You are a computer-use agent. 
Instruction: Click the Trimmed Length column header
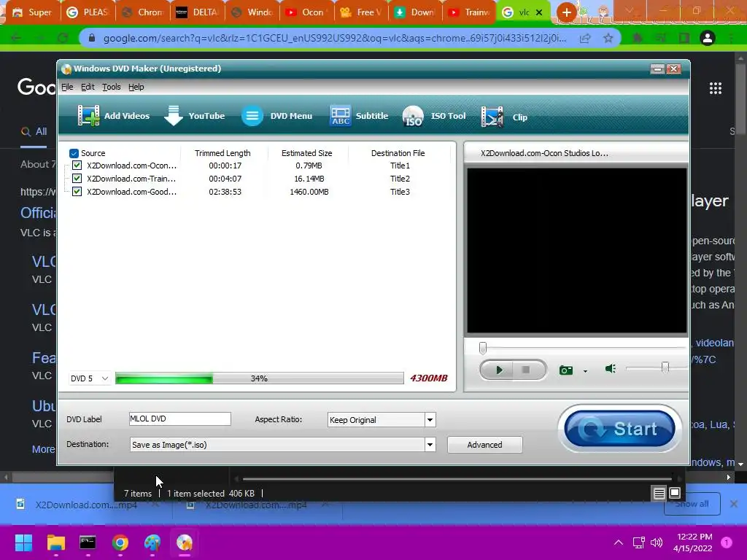click(x=222, y=153)
